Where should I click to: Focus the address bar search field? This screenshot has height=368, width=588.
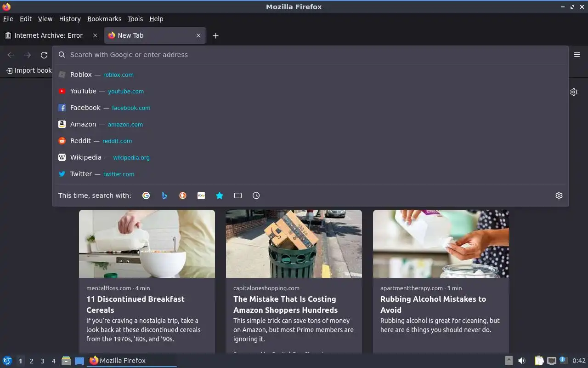(310, 55)
